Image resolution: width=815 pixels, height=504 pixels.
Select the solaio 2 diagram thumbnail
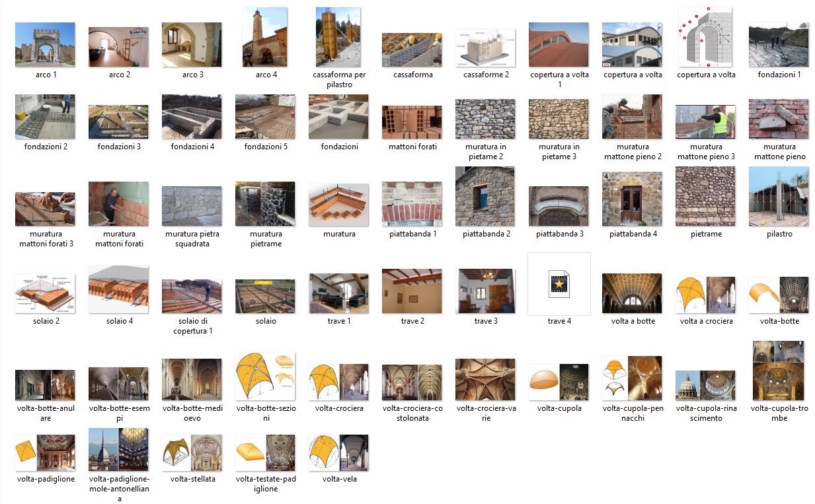pos(45,294)
